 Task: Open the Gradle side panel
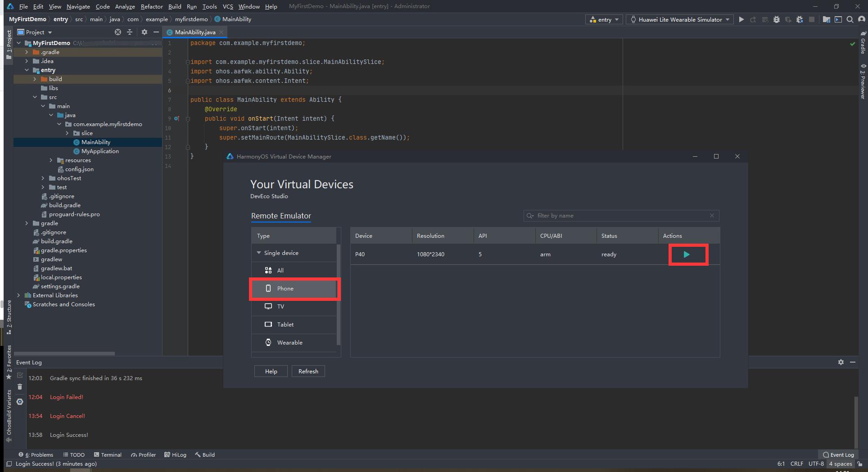pos(863,43)
